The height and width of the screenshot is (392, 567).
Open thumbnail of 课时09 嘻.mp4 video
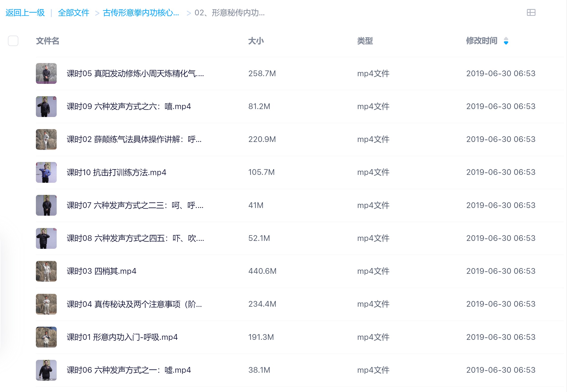(x=46, y=106)
